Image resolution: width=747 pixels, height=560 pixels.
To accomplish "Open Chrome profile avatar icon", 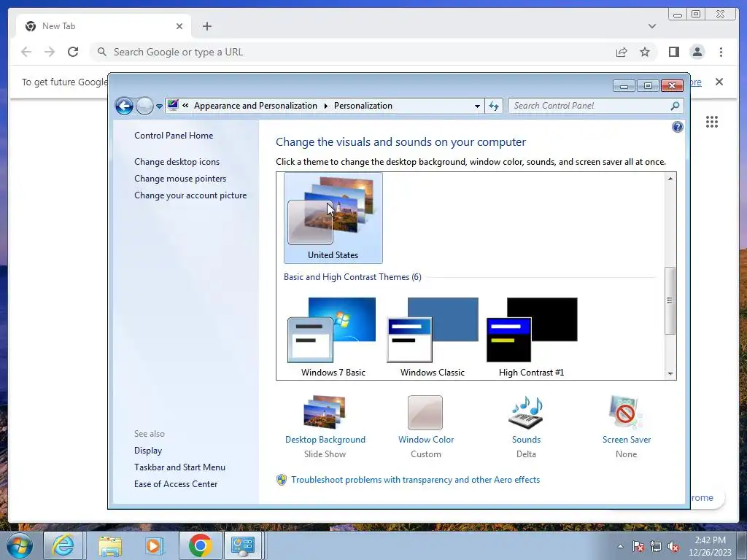I will 697,52.
